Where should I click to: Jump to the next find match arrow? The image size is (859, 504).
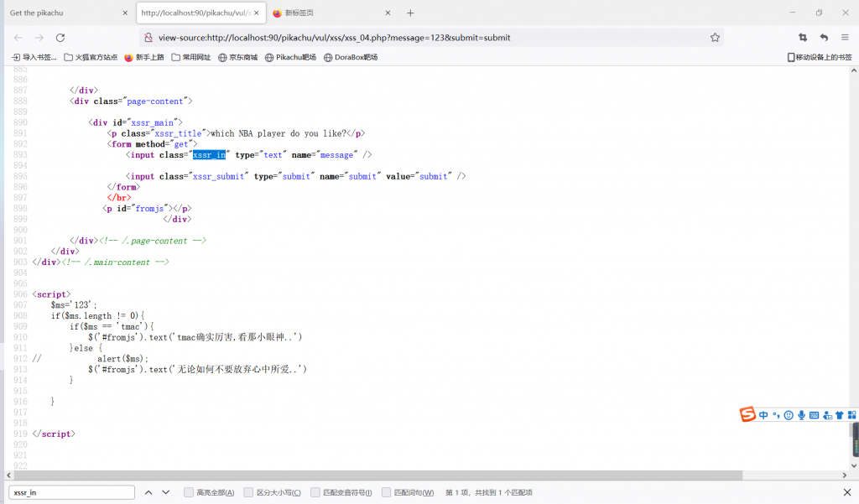click(166, 492)
